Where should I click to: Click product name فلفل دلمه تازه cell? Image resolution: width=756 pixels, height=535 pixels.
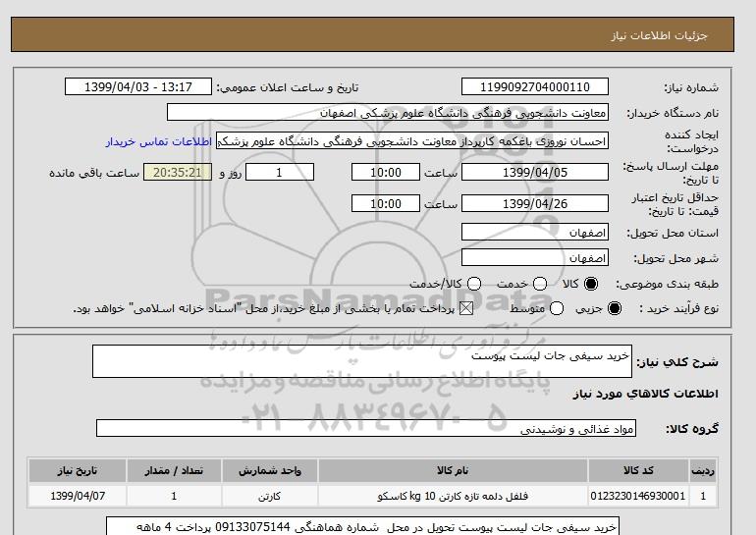click(453, 496)
